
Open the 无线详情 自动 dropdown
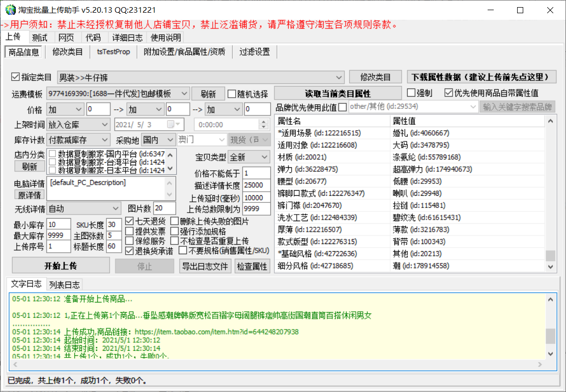(x=83, y=208)
